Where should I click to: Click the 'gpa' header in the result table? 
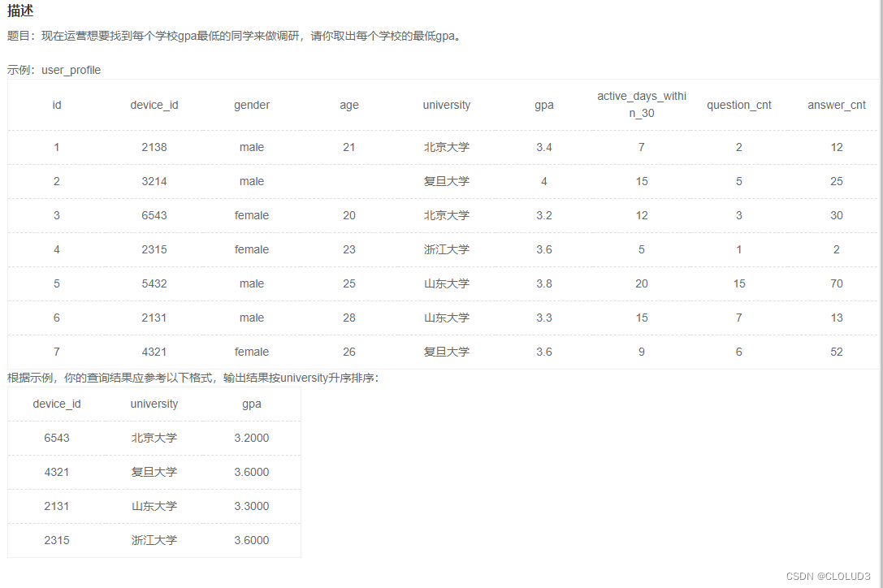252,404
